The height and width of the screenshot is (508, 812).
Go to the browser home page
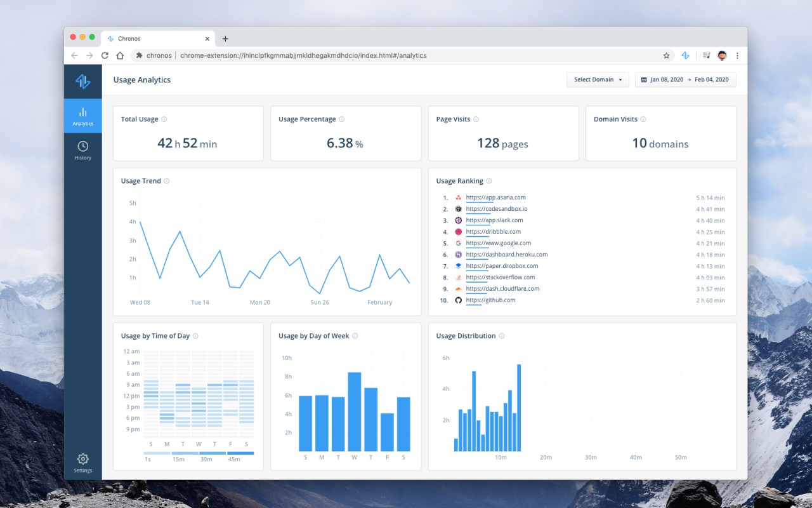pos(120,55)
